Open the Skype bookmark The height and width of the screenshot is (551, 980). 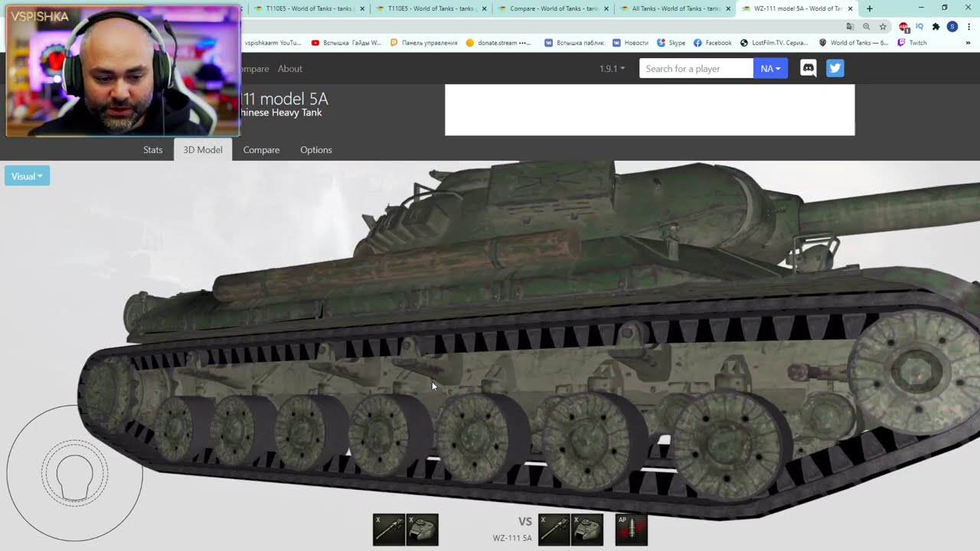coord(671,43)
